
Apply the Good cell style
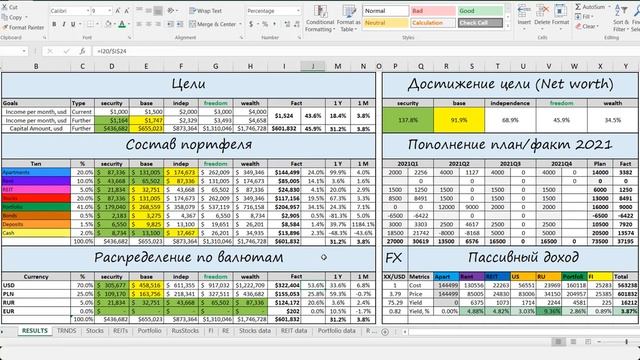coord(480,11)
